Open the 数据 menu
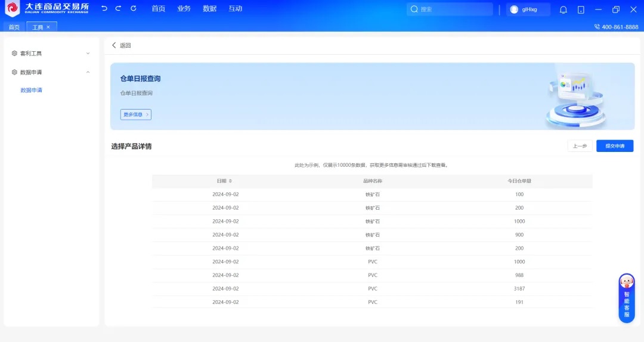This screenshot has height=342, width=644. click(209, 9)
